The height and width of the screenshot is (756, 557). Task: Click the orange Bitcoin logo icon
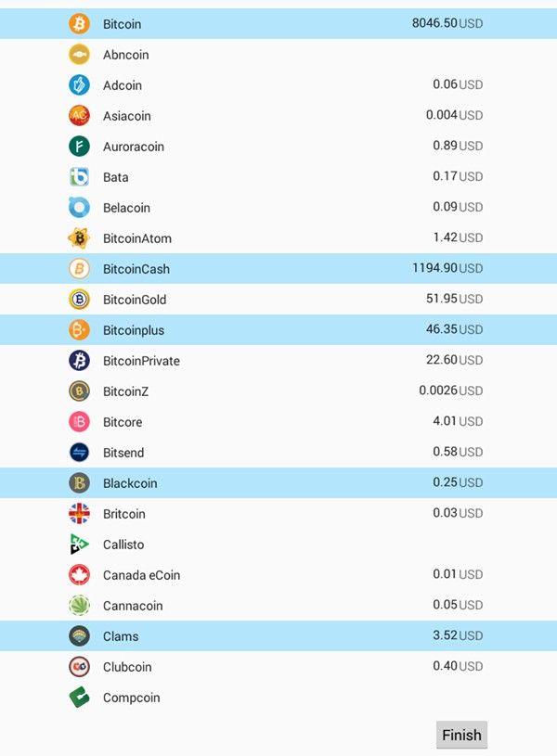80,24
